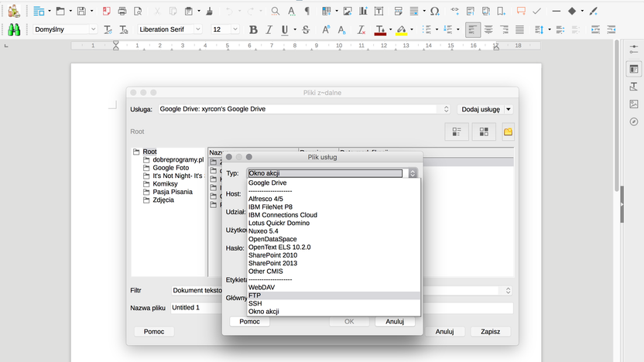Toggle Underline text formatting
The height and width of the screenshot is (362, 644).
pos(285,29)
